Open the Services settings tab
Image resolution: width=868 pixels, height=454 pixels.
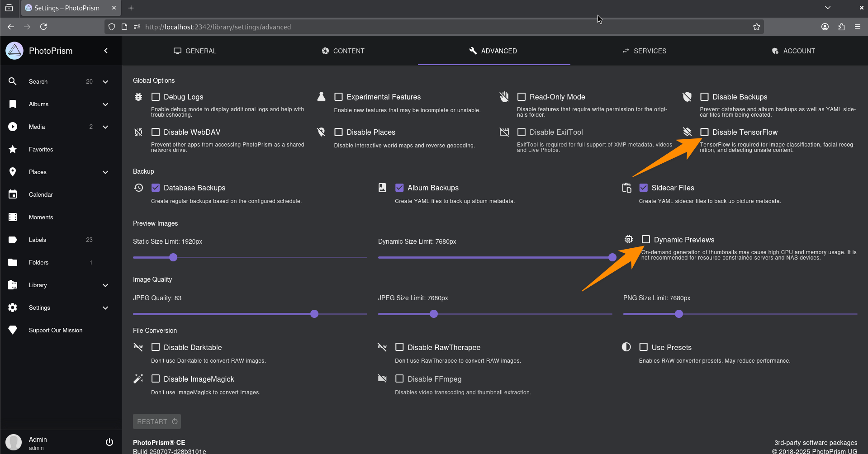pyautogui.click(x=644, y=51)
